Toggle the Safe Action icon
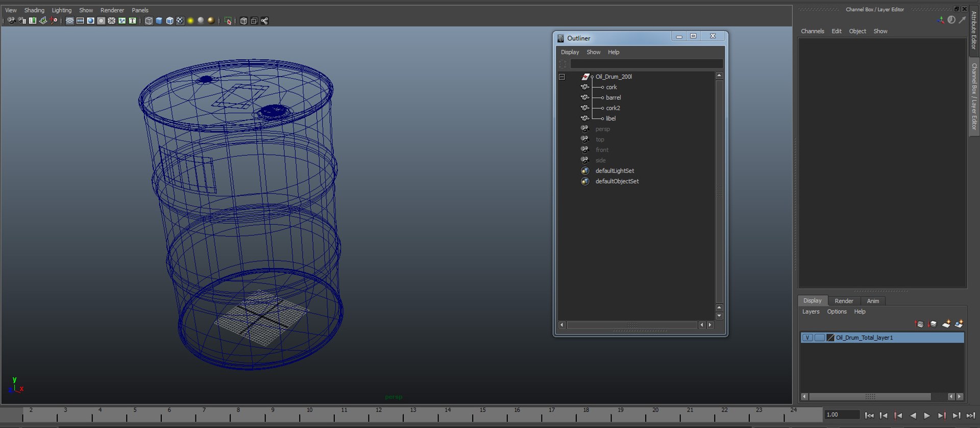Image resolution: width=980 pixels, height=428 pixels. coord(122,20)
